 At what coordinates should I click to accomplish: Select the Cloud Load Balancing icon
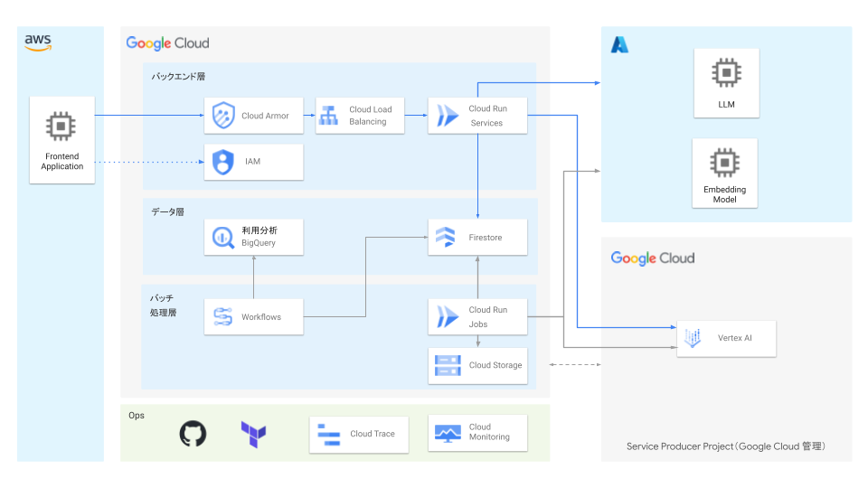coord(328,116)
